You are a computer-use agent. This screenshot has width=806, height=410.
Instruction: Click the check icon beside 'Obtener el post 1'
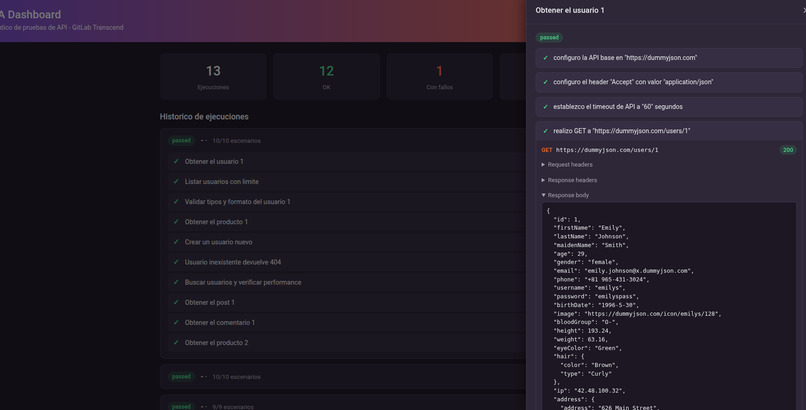176,302
